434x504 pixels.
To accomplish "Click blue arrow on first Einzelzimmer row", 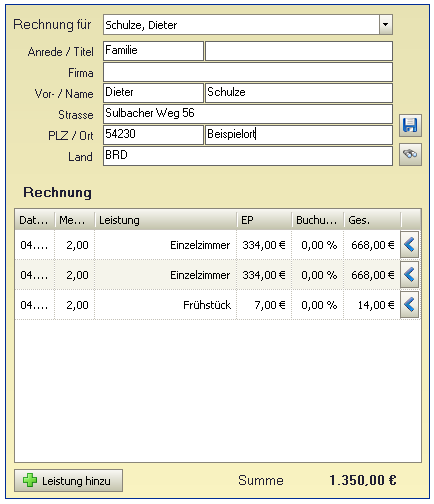I will click(x=409, y=245).
